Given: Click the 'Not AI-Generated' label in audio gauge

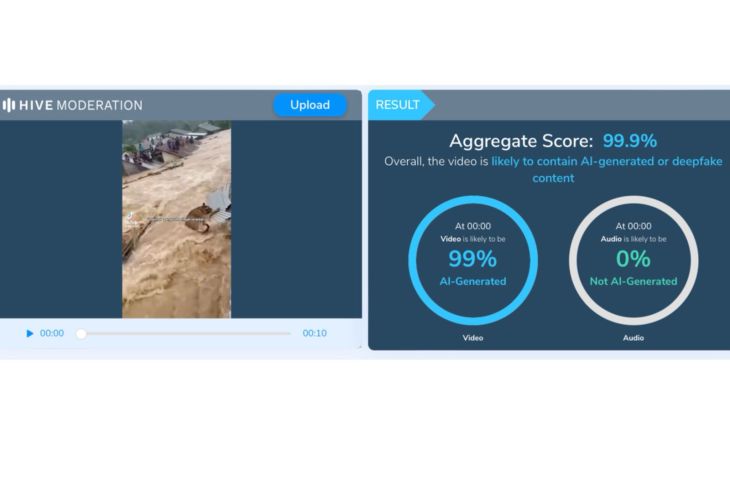Looking at the screenshot, I should (x=633, y=282).
